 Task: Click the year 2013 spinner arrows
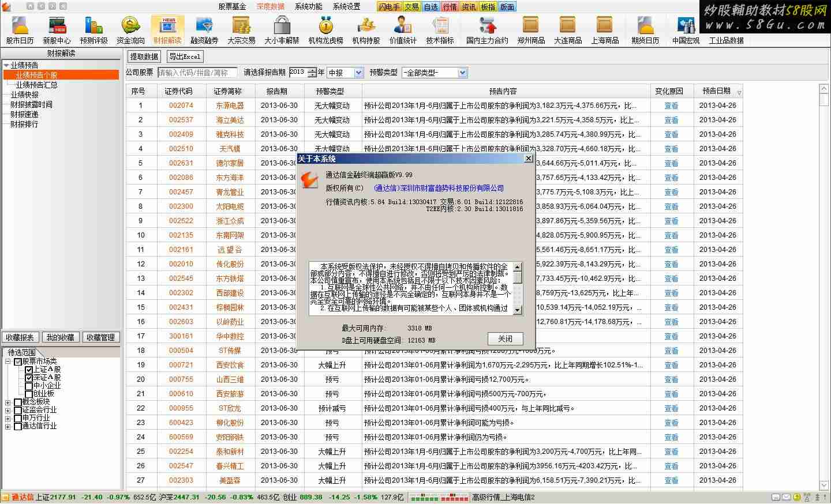point(312,73)
